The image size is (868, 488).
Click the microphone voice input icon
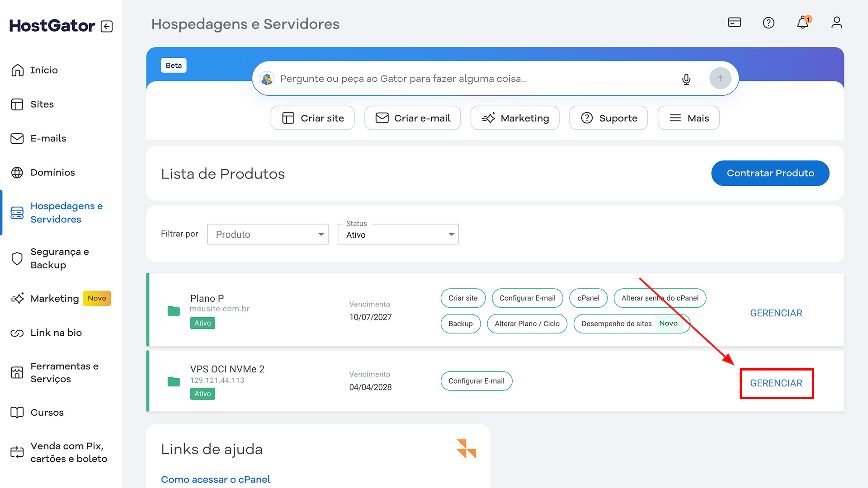tap(686, 79)
